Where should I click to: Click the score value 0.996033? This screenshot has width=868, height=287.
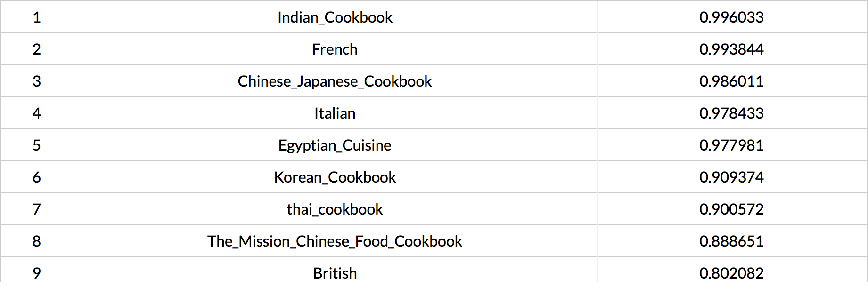click(732, 17)
